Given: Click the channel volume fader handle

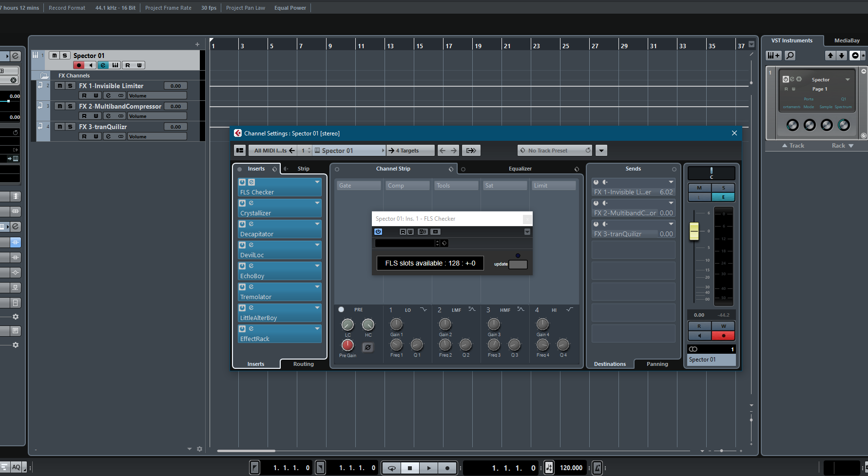Looking at the screenshot, I should click(x=694, y=231).
